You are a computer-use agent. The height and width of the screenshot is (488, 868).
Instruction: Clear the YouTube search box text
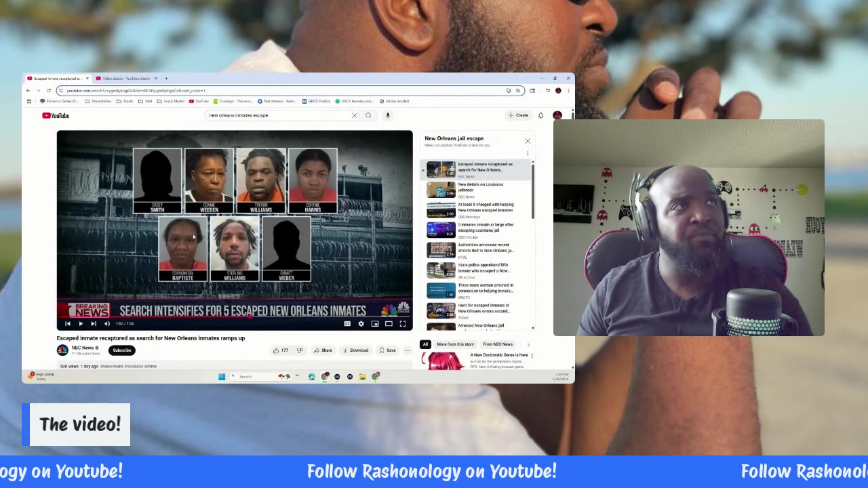coord(354,115)
